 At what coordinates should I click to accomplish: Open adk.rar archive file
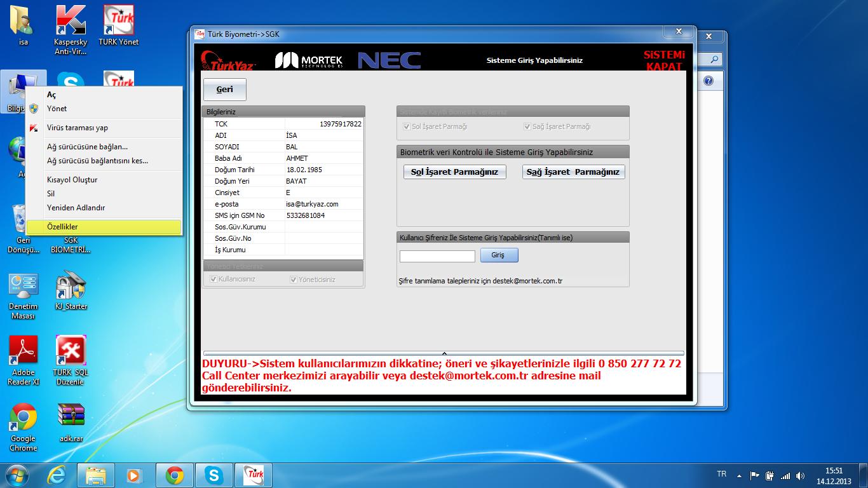point(71,423)
